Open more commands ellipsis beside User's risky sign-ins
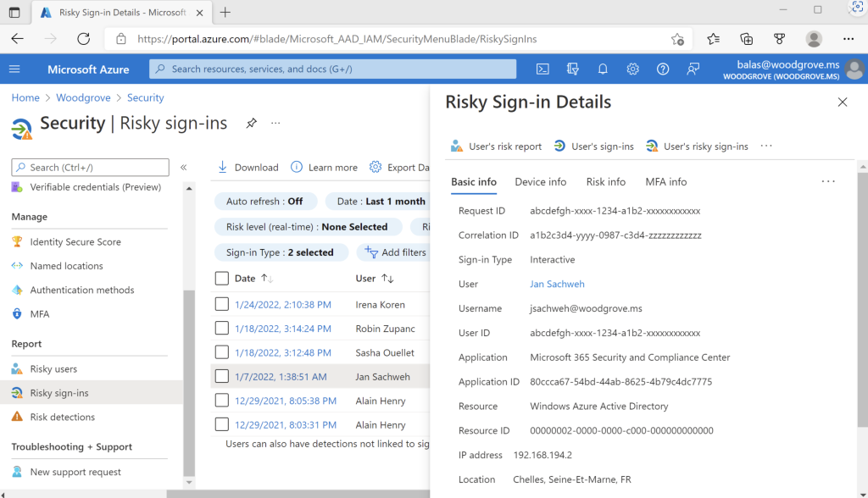Viewport: 868px width, 498px height. (x=766, y=146)
